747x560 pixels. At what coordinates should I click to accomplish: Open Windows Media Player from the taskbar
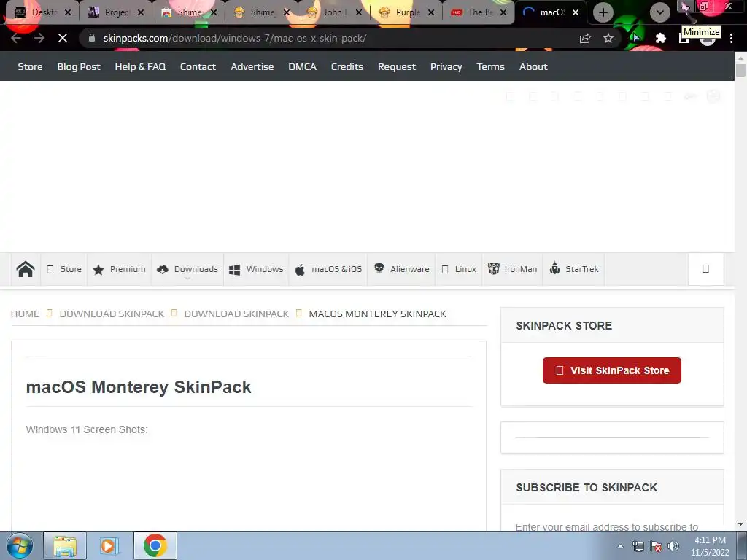[109, 545]
